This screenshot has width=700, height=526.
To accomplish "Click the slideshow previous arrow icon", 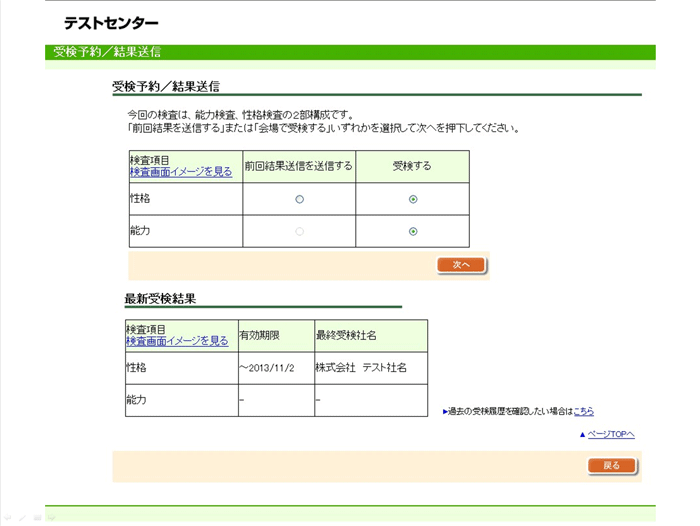I will [7, 518].
